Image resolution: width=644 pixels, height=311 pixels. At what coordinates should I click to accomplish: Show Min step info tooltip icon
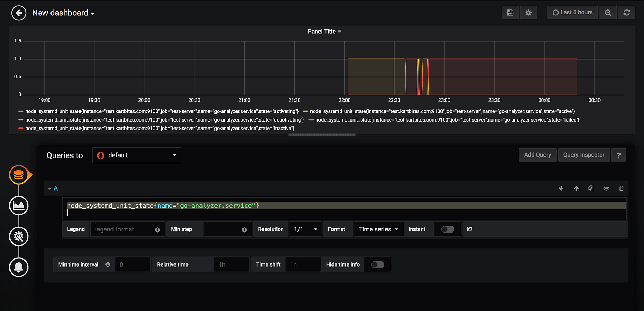pos(244,230)
